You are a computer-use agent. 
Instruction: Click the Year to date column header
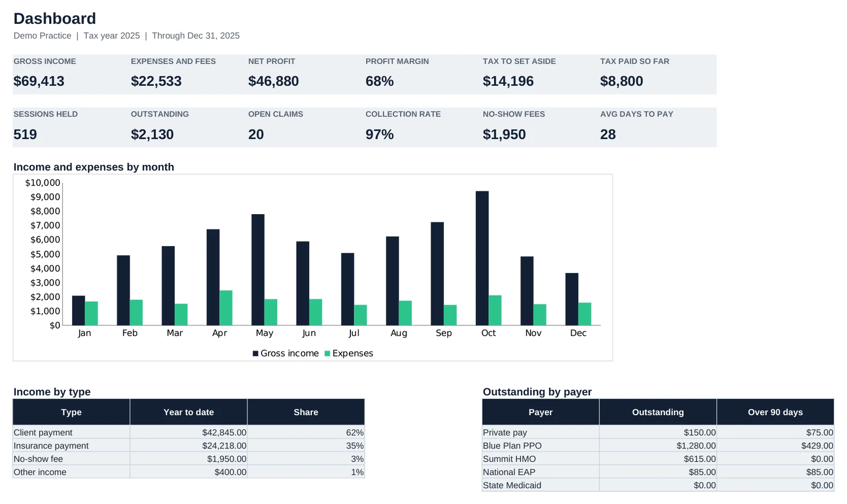click(188, 412)
